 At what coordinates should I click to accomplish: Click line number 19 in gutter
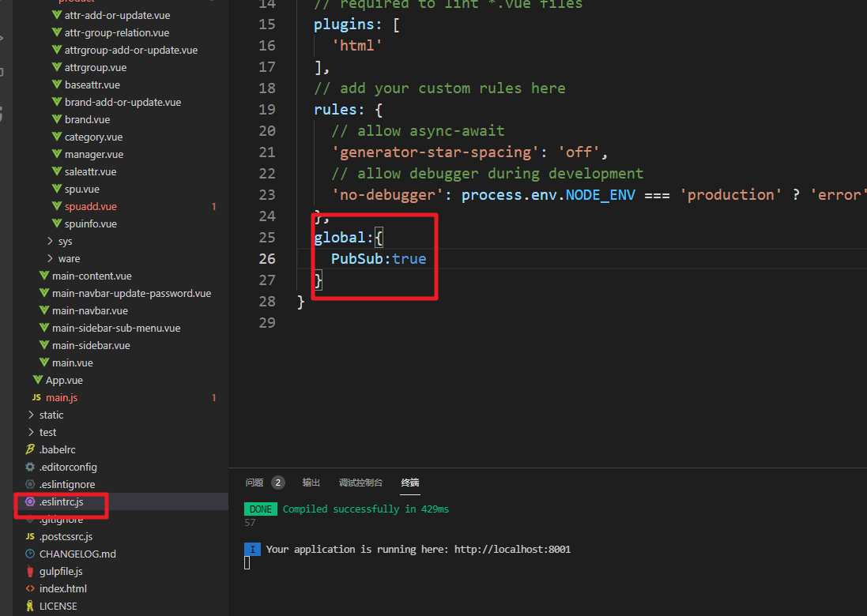pyautogui.click(x=267, y=110)
